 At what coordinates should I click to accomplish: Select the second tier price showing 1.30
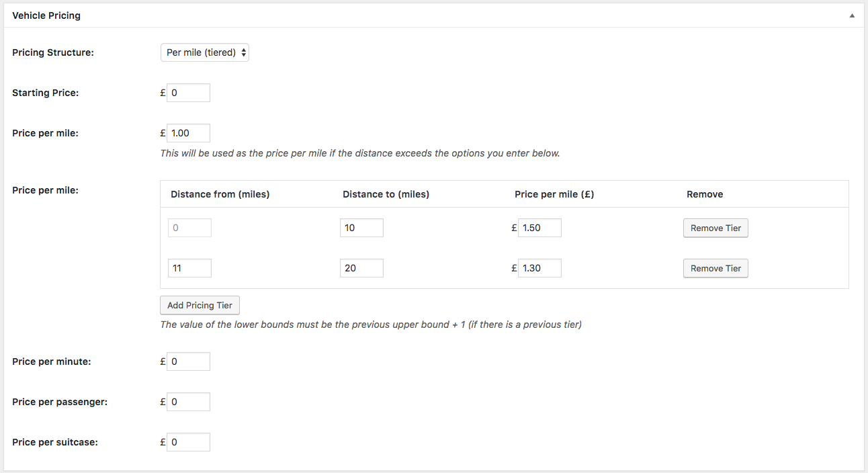pos(539,268)
